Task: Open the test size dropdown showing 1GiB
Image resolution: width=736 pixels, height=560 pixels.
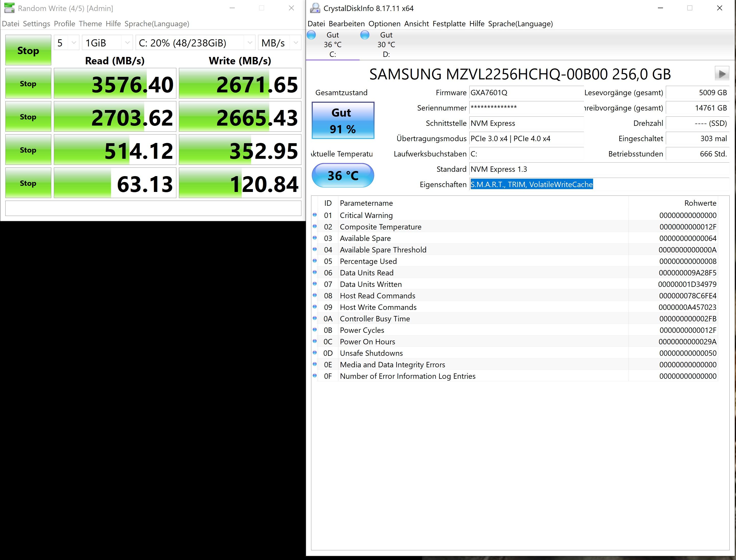Action: (x=107, y=43)
